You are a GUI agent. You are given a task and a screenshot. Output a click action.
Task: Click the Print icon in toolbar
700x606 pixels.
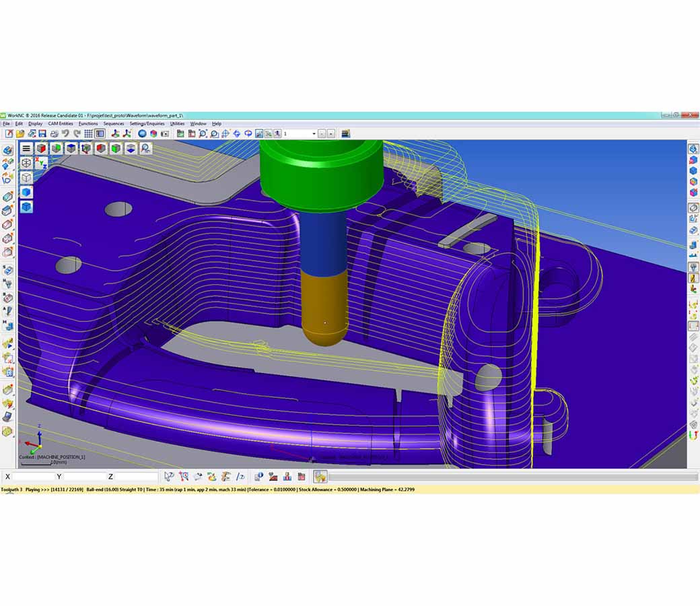coord(53,134)
